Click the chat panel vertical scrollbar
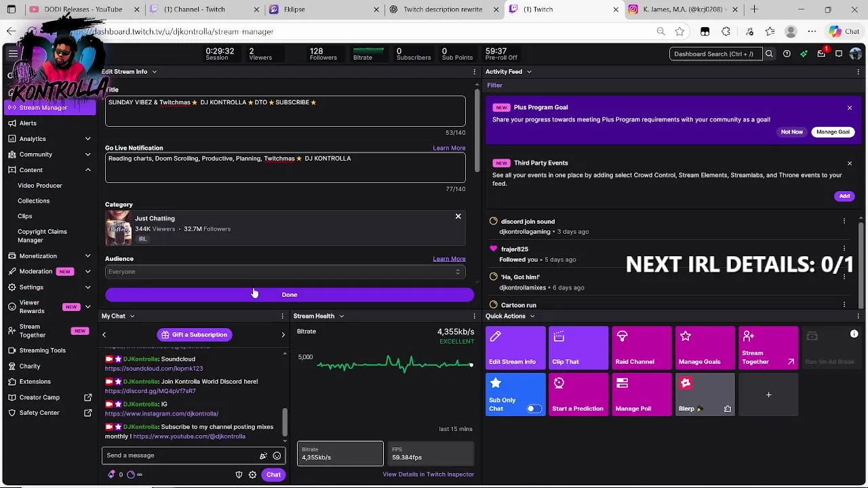 tap(285, 422)
